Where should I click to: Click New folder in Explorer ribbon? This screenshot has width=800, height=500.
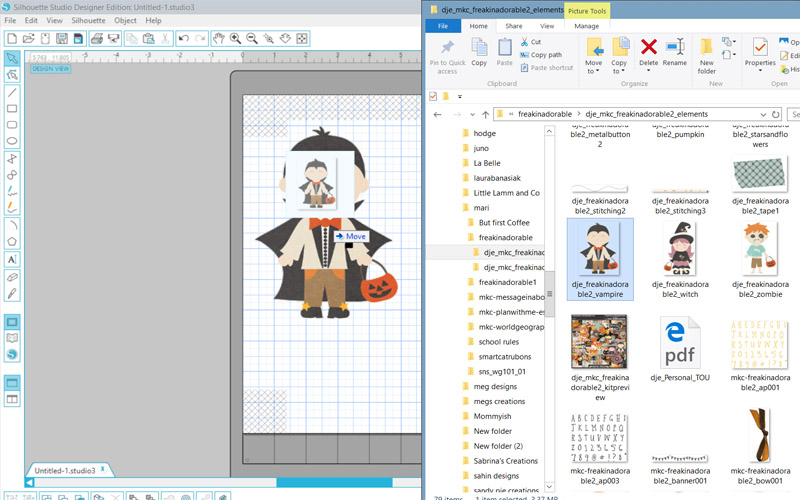(707, 56)
